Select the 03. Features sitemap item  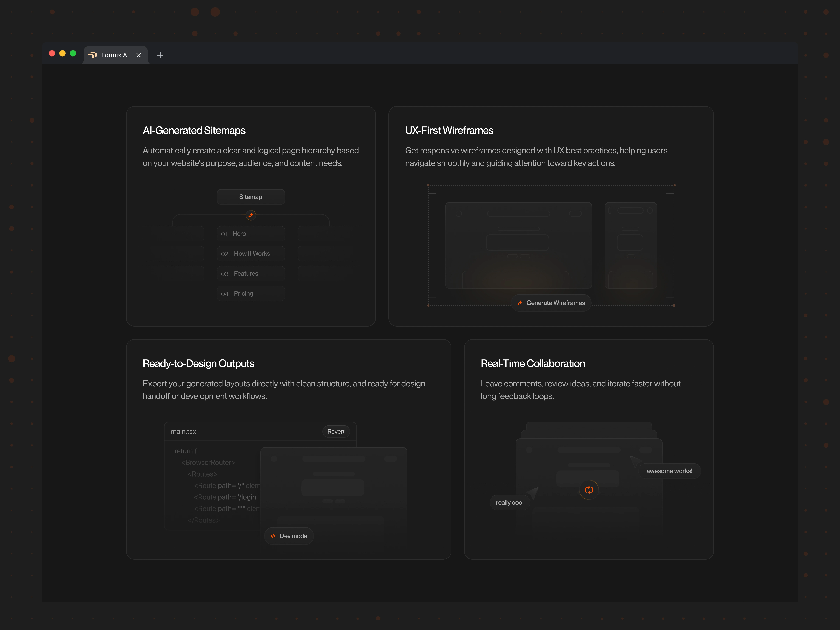[x=251, y=273]
